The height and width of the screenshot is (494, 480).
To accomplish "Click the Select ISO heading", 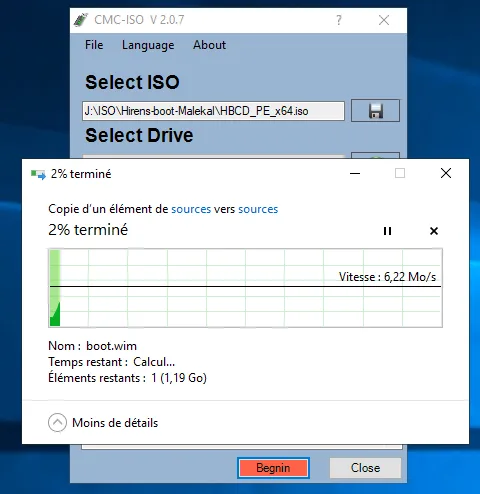I will point(132,82).
